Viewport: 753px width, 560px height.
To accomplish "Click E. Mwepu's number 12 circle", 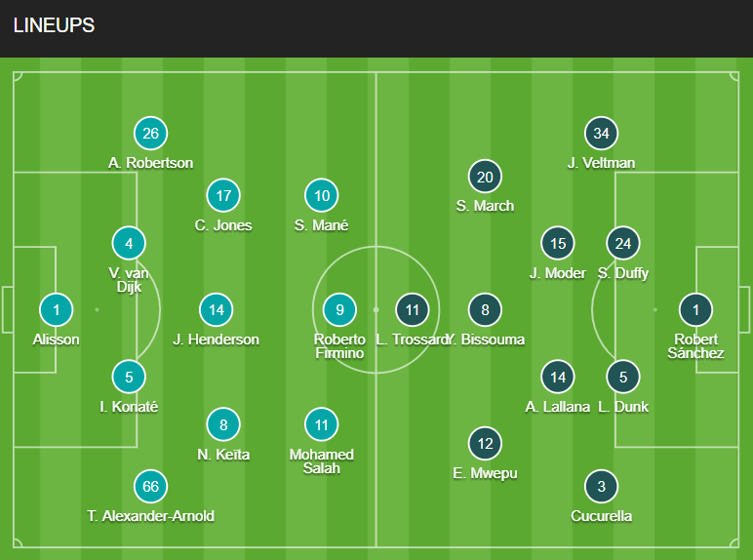I will 485,443.
